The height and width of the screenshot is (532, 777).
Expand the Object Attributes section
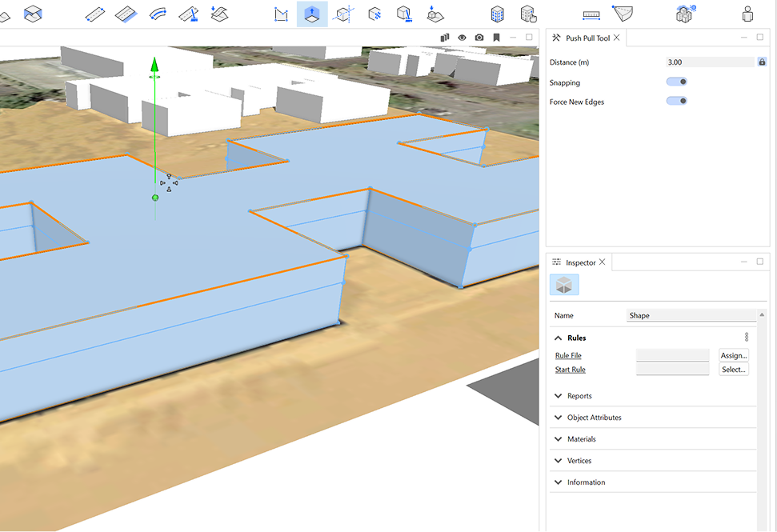(x=594, y=418)
